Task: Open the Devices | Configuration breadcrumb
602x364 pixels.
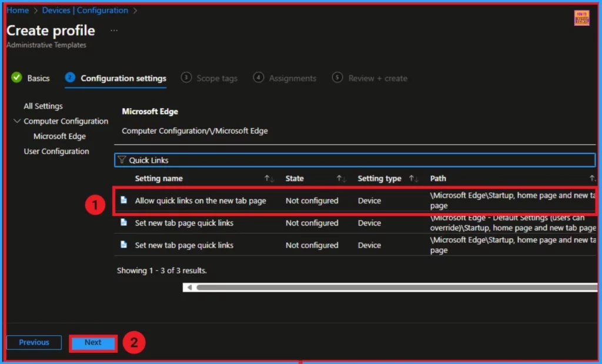Action: point(85,11)
